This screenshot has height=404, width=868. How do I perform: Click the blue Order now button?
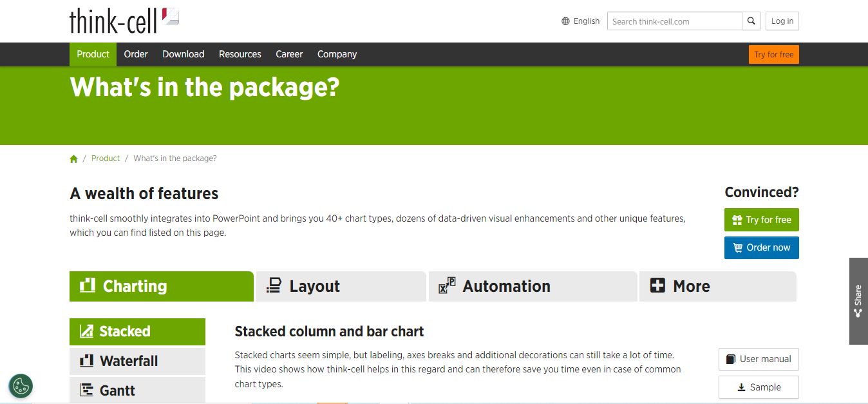click(761, 247)
